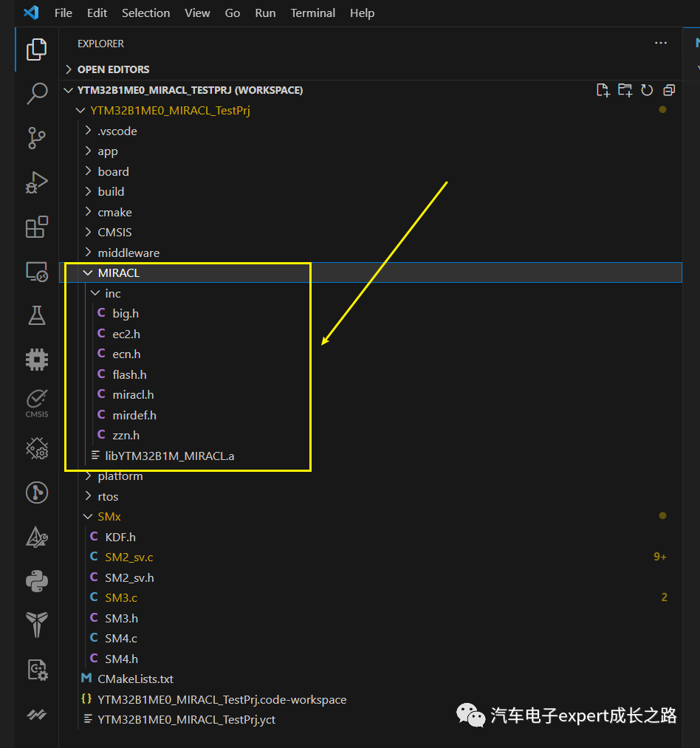Open mirdef.h header file
The width and height of the screenshot is (700, 748).
tap(370, 415)
